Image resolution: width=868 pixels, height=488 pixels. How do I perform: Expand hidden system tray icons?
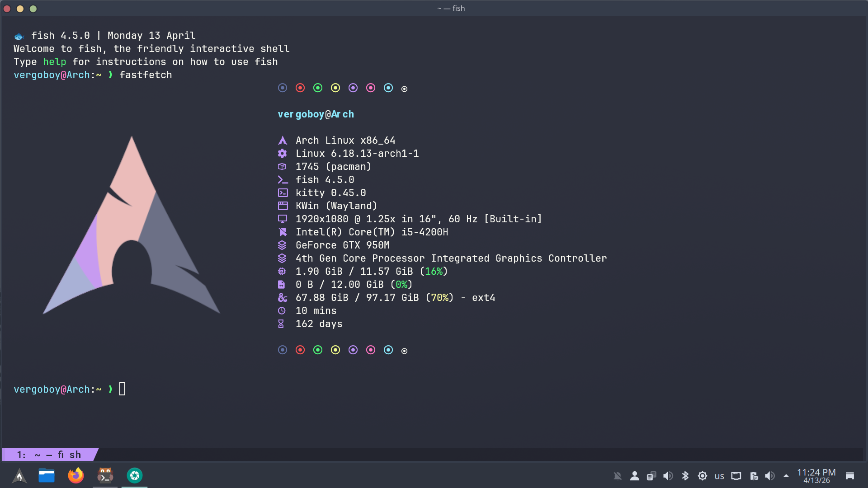[x=786, y=476]
